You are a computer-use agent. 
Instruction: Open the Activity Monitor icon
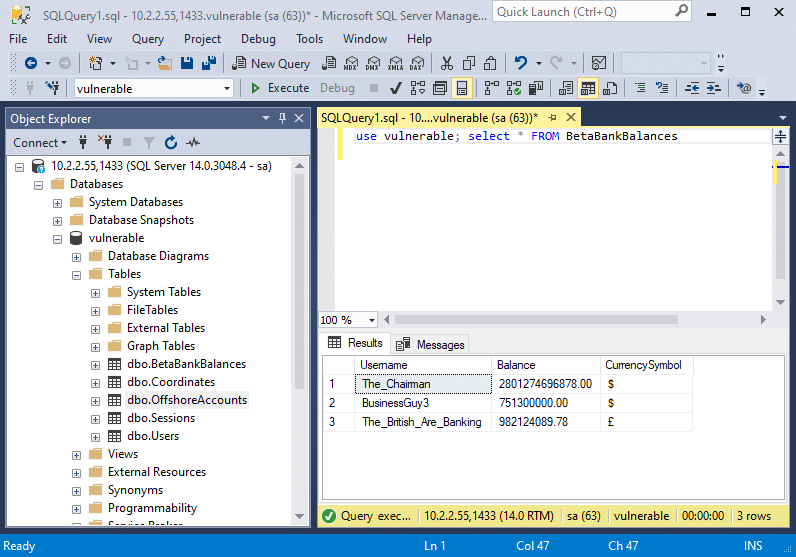pos(599,63)
